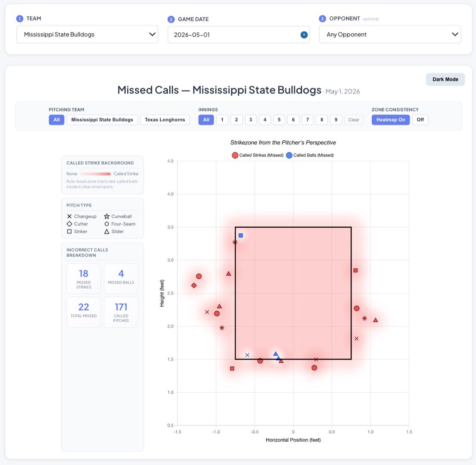Filter pitching team to Mississippi State Bulldogs
476x465 pixels.
pyautogui.click(x=102, y=120)
